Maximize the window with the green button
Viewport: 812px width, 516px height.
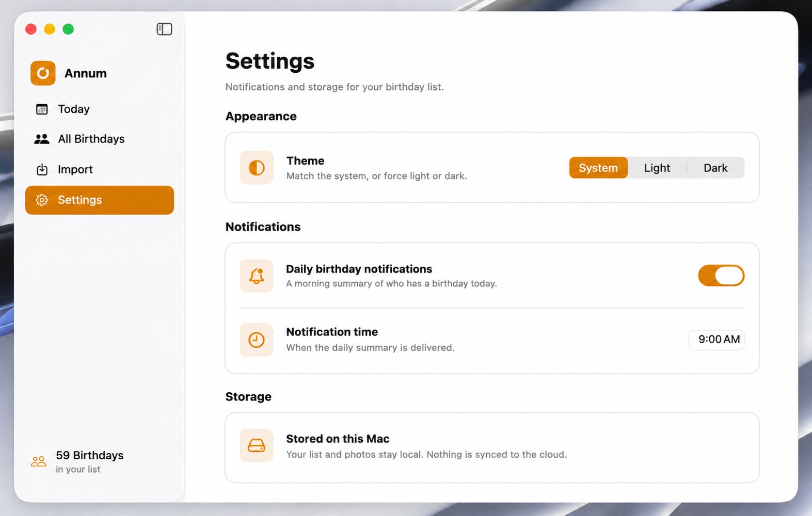(x=68, y=29)
